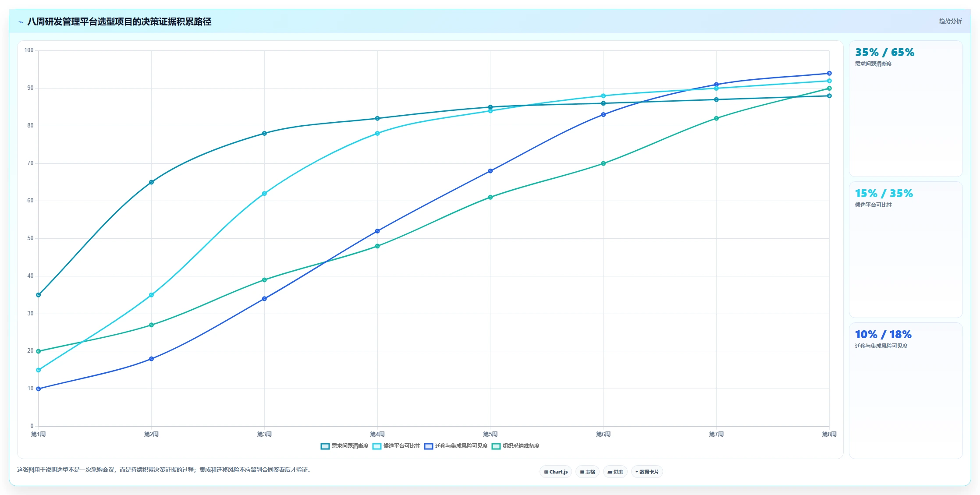Click the chart title 八周研发管理平台选型项目的决策证据积累路径

pyautogui.click(x=119, y=21)
